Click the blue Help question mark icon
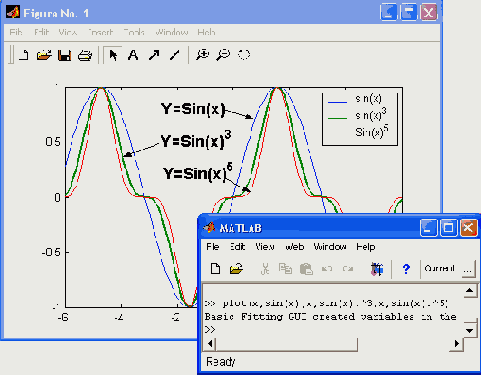The width and height of the screenshot is (481, 375). pos(406,269)
